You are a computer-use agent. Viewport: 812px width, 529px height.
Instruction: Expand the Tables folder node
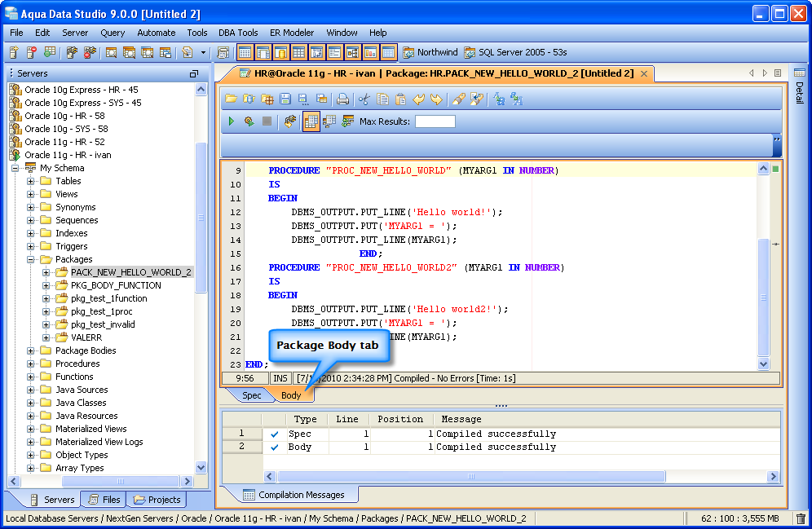[31, 181]
